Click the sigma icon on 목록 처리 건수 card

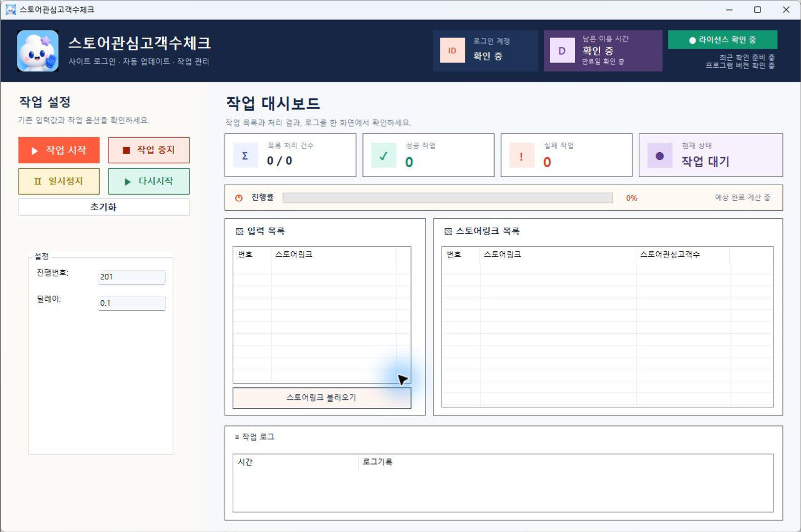[245, 155]
